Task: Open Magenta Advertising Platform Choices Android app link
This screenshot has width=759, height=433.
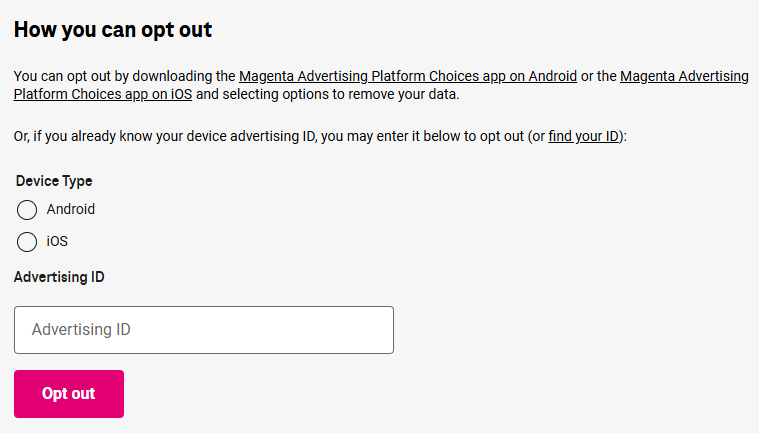Action: [x=407, y=76]
